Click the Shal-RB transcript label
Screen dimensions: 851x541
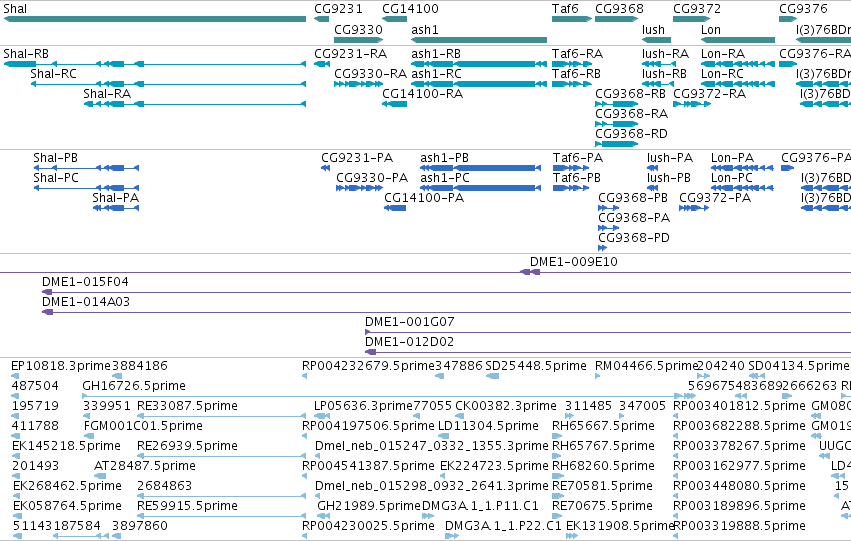pos(26,54)
